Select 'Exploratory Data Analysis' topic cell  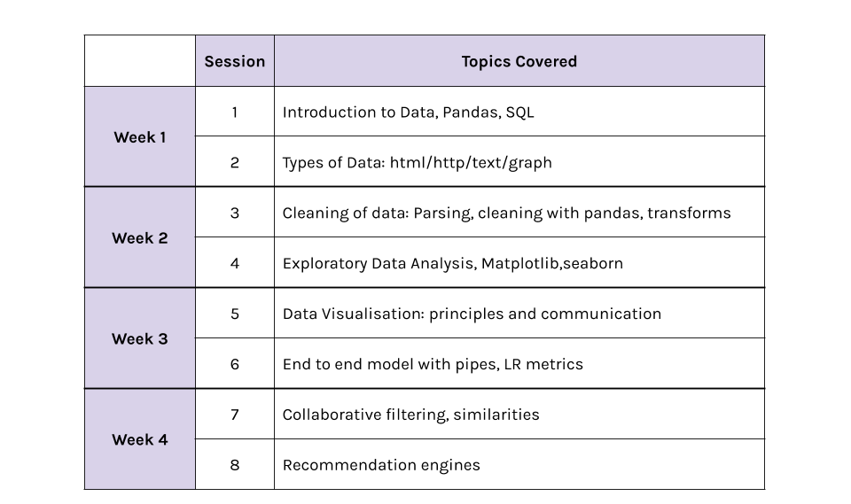point(519,262)
